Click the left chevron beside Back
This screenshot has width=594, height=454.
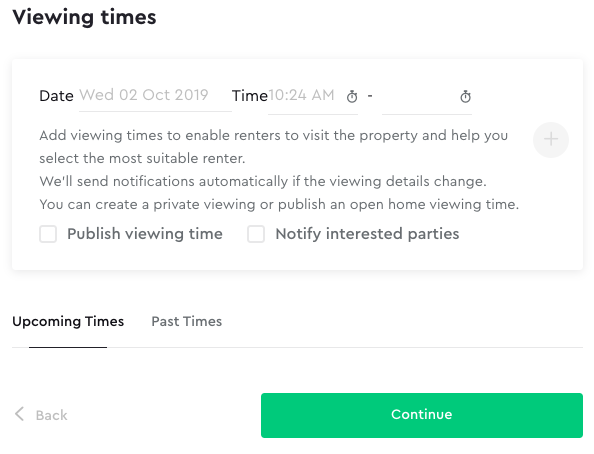tap(19, 414)
